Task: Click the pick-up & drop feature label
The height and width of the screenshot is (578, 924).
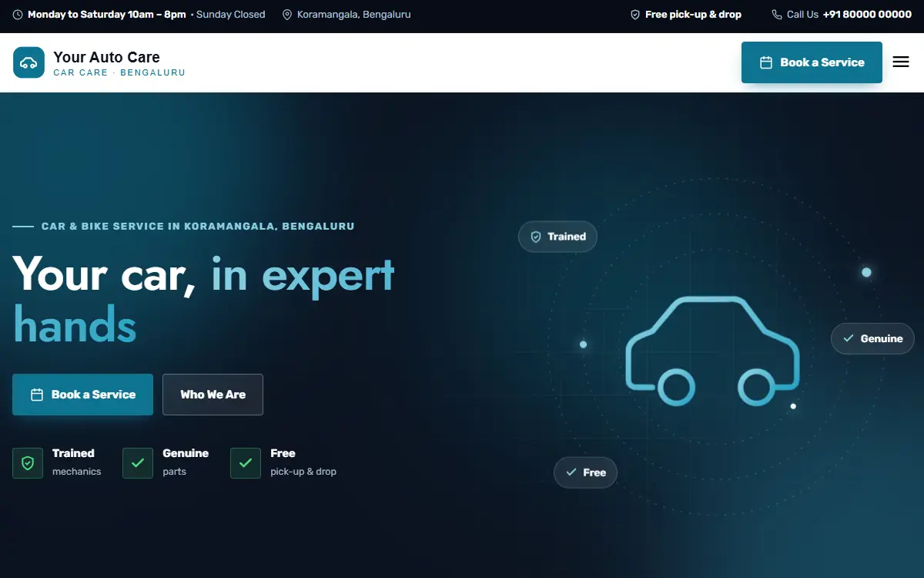Action: pyautogui.click(x=303, y=472)
